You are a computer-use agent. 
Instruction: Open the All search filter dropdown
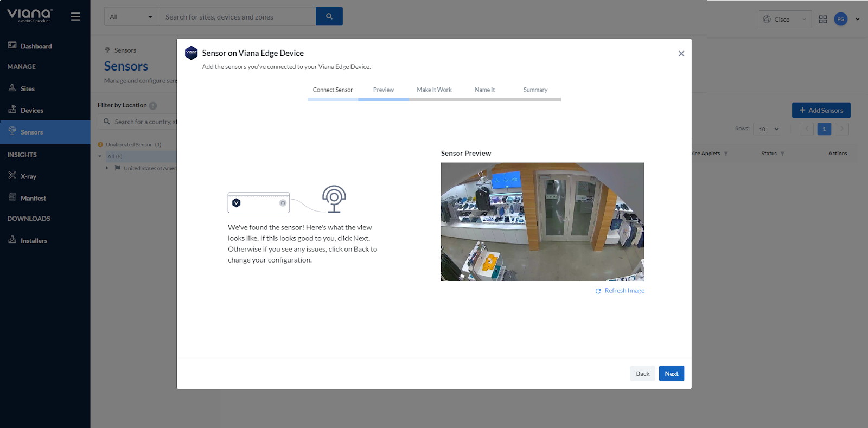[x=131, y=17]
